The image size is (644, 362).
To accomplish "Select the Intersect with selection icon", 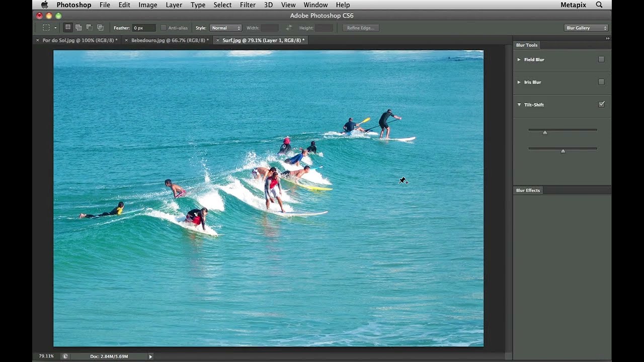I will (x=100, y=28).
